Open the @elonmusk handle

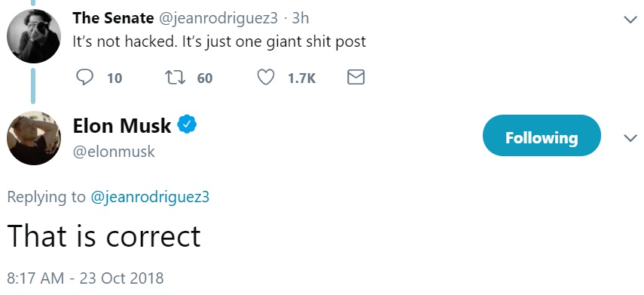114,152
